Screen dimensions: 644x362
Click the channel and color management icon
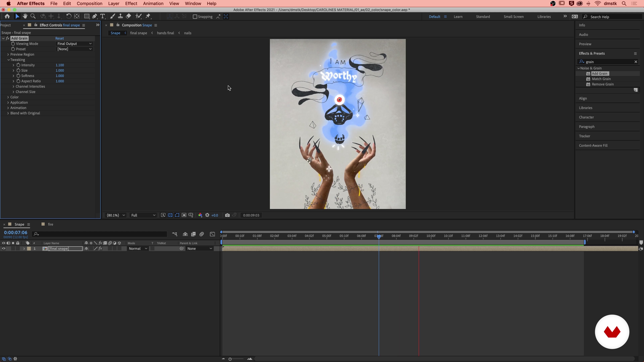(200, 215)
